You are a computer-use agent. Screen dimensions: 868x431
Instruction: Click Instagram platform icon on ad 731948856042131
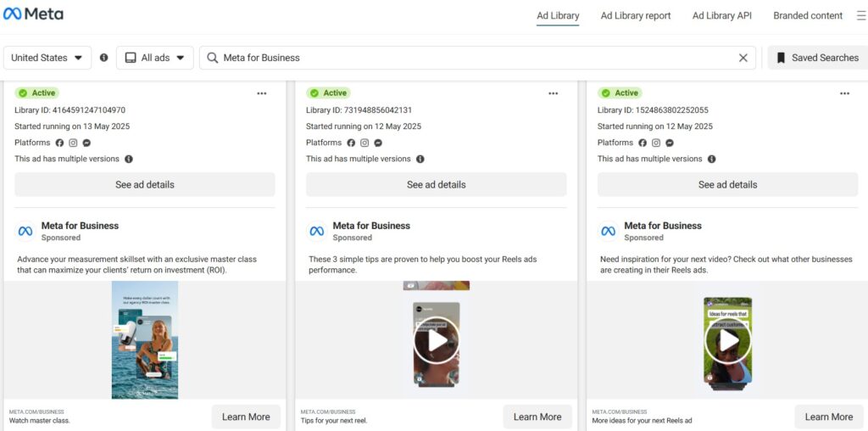[x=364, y=143]
